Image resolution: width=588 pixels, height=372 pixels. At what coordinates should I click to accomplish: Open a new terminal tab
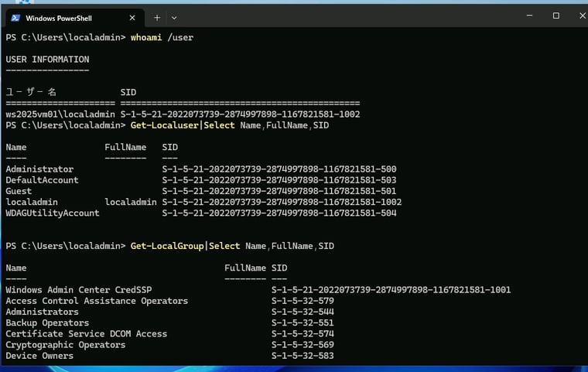pos(157,17)
